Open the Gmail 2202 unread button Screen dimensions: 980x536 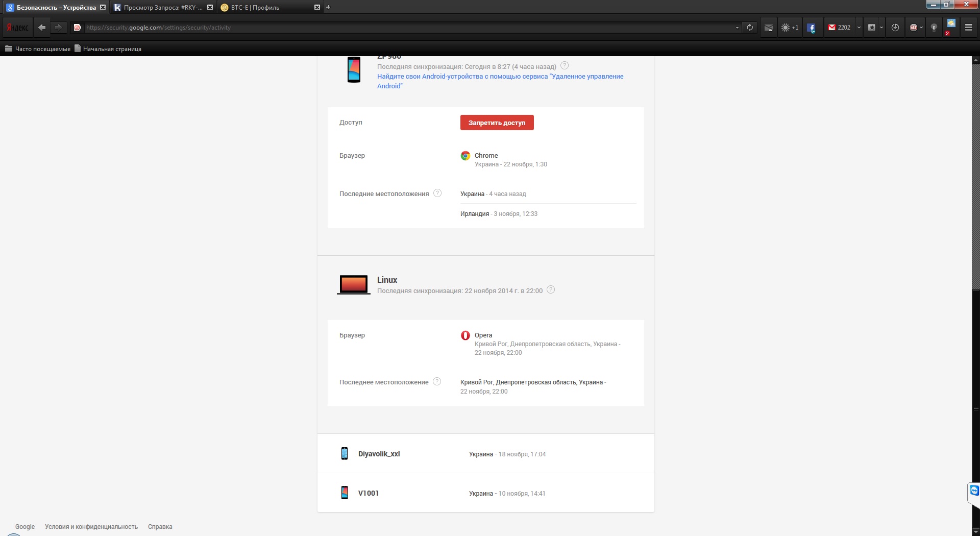click(839, 28)
